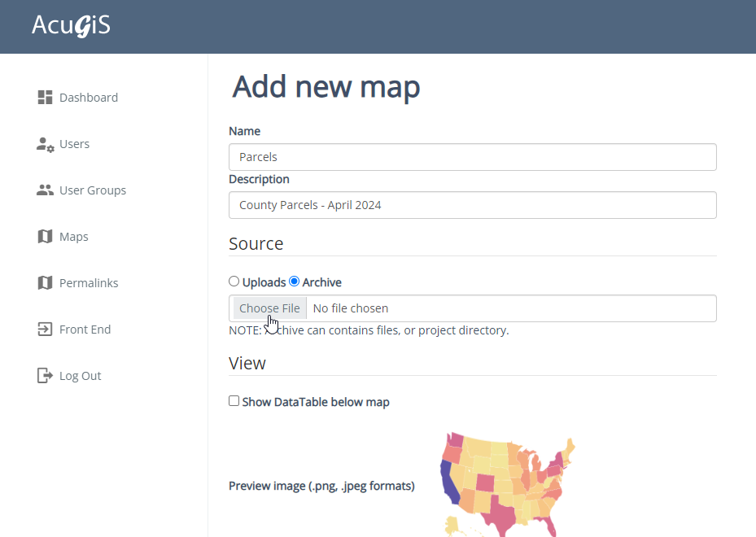Select the Archive radio button

pos(295,282)
